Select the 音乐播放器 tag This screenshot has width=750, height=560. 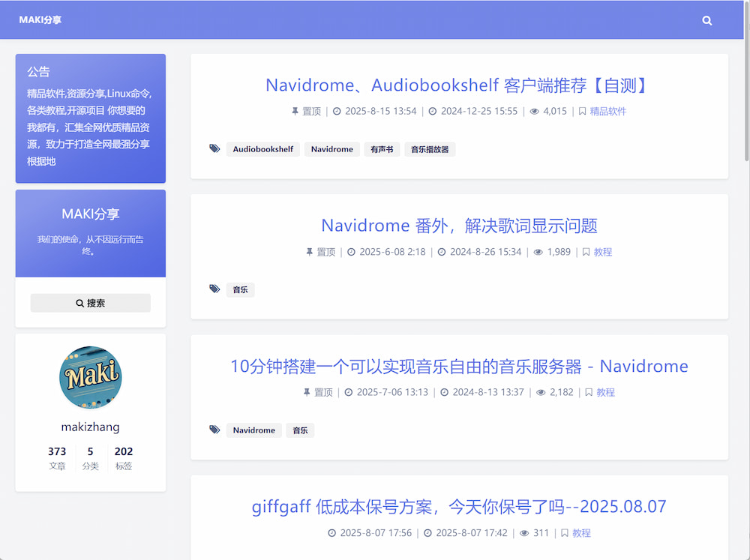430,149
